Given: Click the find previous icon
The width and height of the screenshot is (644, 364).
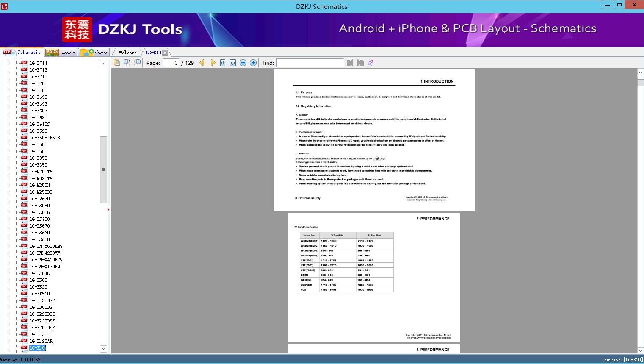Looking at the screenshot, I should pyautogui.click(x=350, y=63).
